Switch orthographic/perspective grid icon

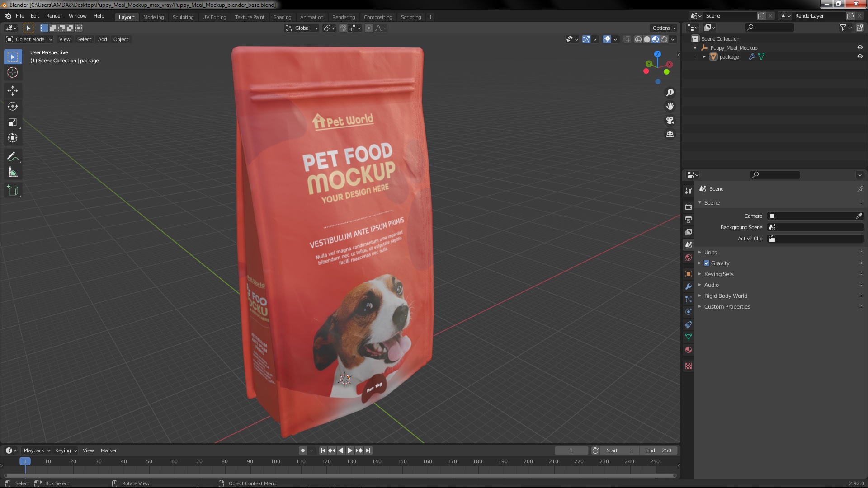click(x=670, y=134)
